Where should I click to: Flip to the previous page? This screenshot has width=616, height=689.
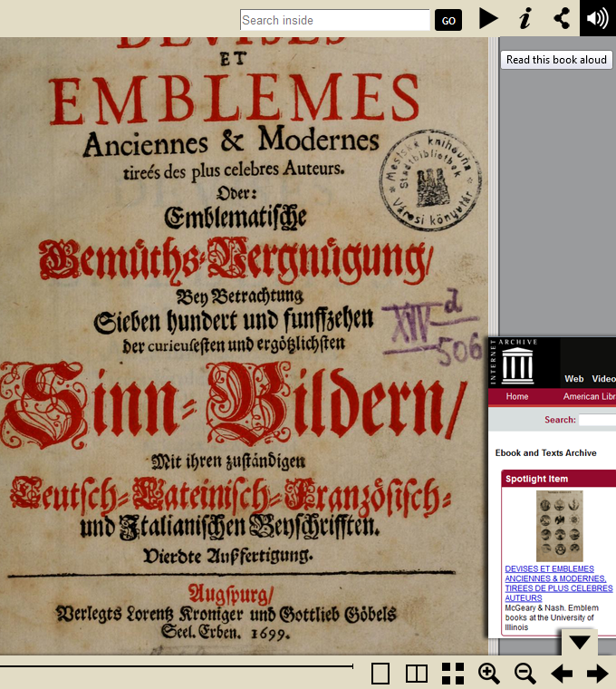(x=562, y=674)
